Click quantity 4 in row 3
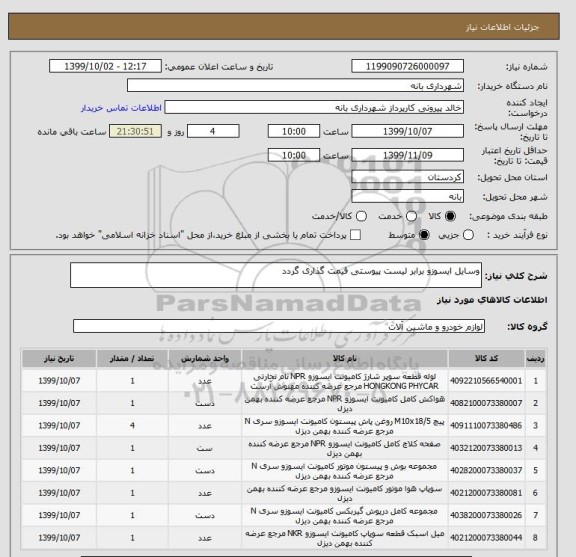Screen dimensions: 576x557 click(x=132, y=425)
